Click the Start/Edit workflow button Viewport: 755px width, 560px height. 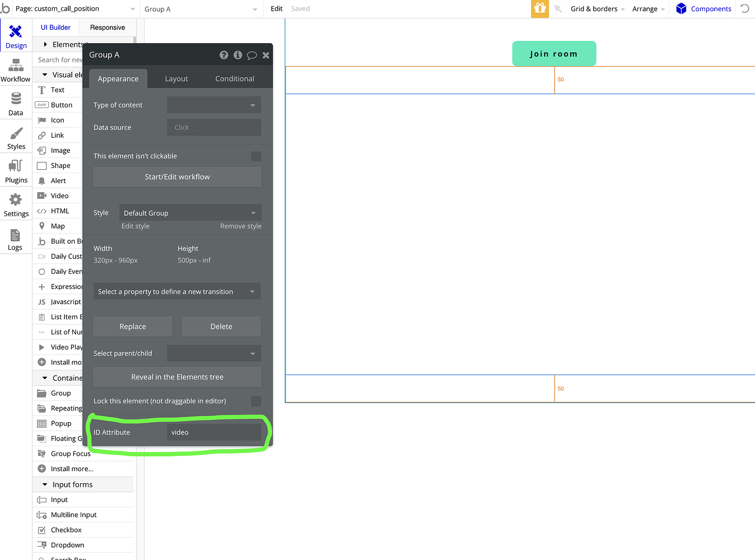[177, 176]
